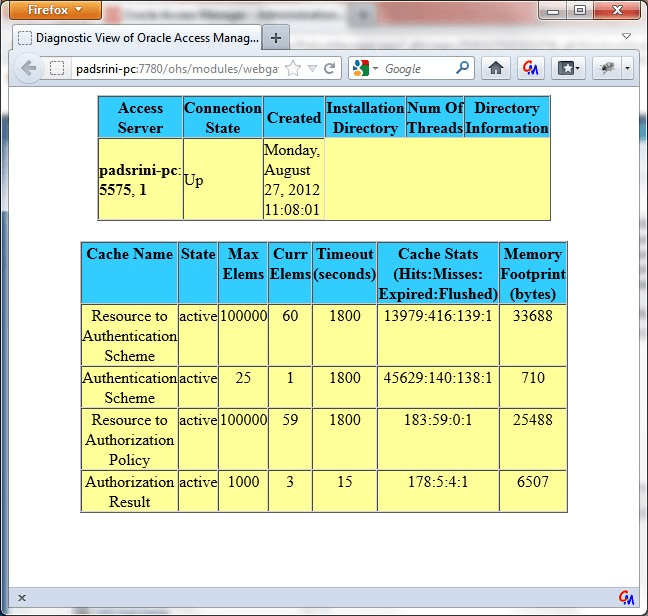
Task: Click the 'Cache Name' column header
Action: click(x=129, y=273)
